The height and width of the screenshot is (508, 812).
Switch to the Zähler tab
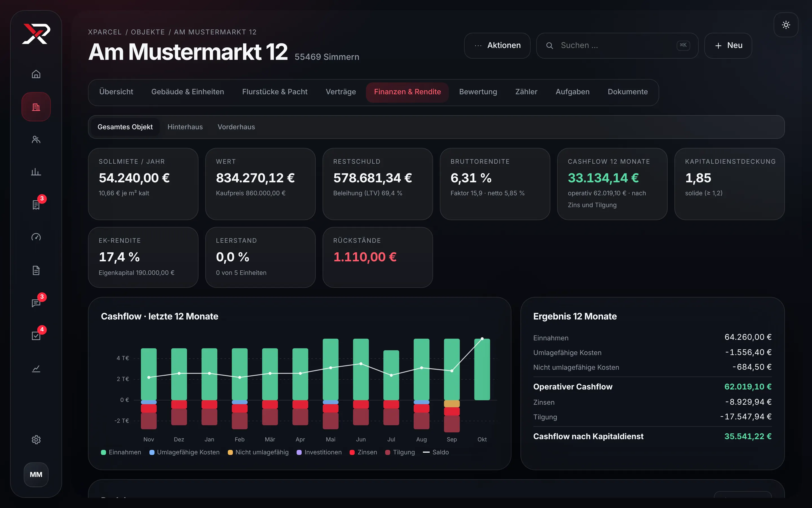pyautogui.click(x=526, y=92)
